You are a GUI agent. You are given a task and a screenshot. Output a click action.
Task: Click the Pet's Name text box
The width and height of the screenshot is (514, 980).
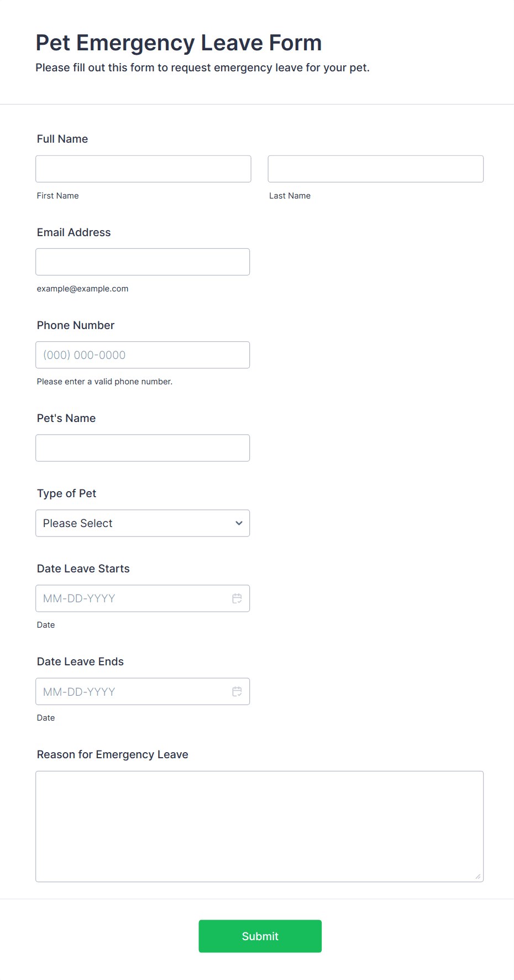click(x=143, y=448)
